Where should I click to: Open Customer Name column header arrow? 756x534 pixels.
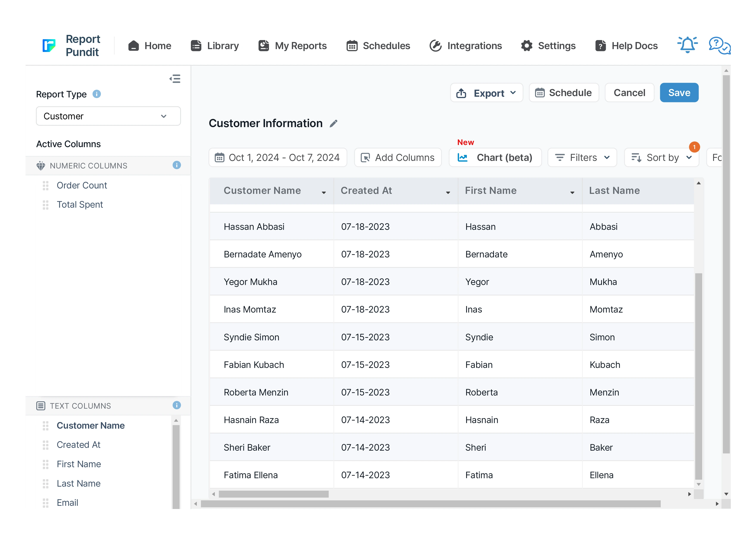tap(324, 193)
